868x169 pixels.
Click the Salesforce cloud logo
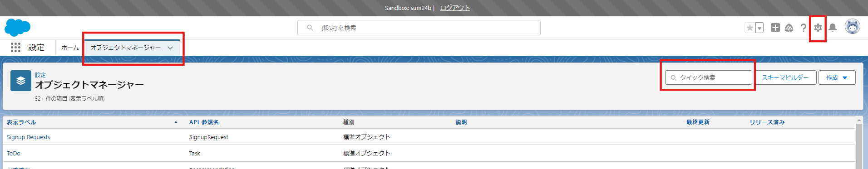tap(17, 28)
